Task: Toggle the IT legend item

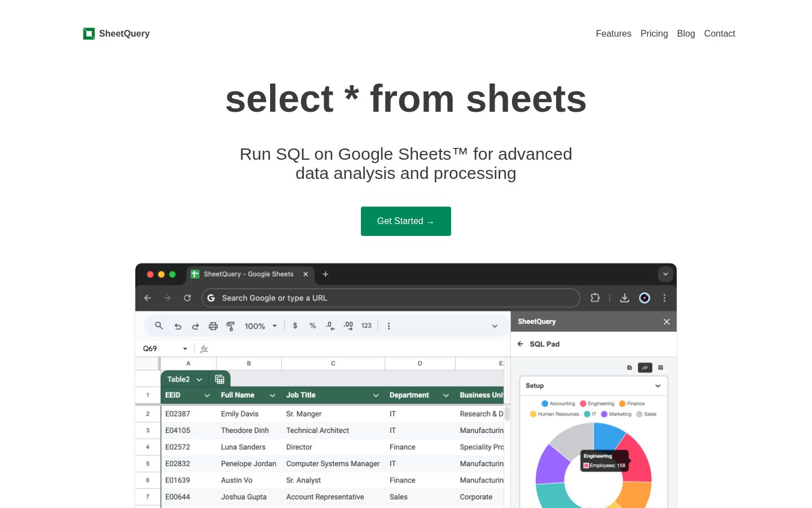Action: click(x=590, y=414)
